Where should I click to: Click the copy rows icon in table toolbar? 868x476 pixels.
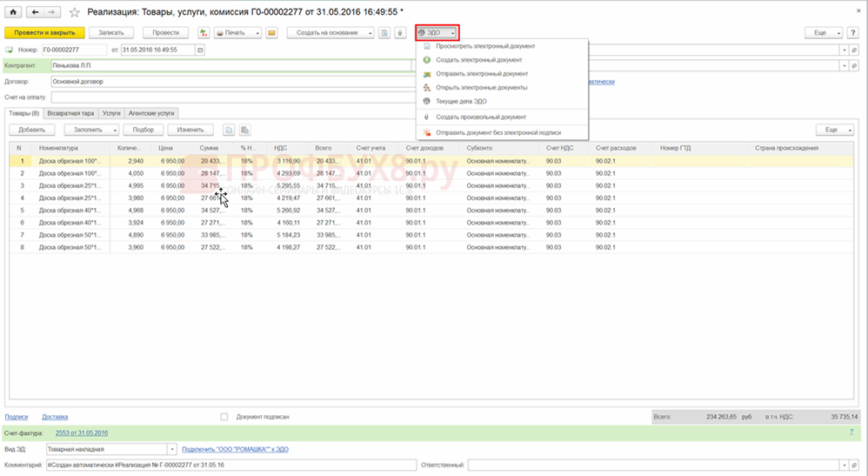[229, 130]
